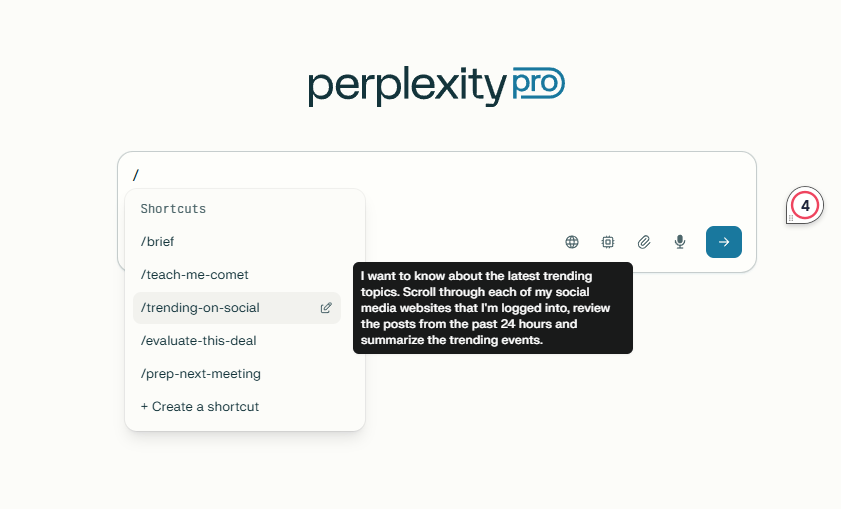Click the dark tooltip describing trending topics
Screen dimensions: 841x509
pyautogui.click(x=493, y=308)
